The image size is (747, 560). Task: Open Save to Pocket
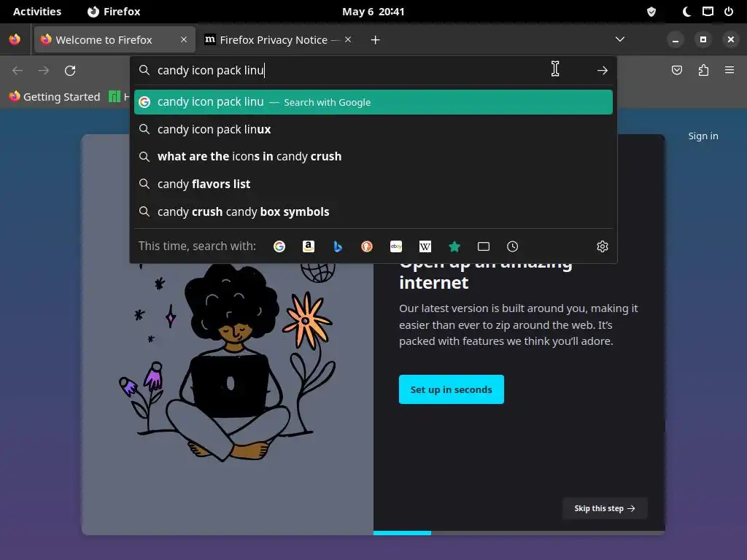pos(676,71)
